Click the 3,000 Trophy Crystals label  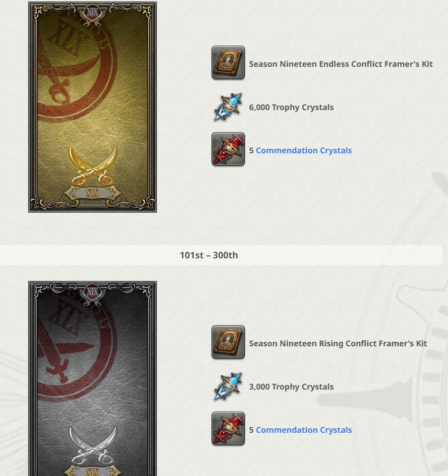[x=291, y=387]
